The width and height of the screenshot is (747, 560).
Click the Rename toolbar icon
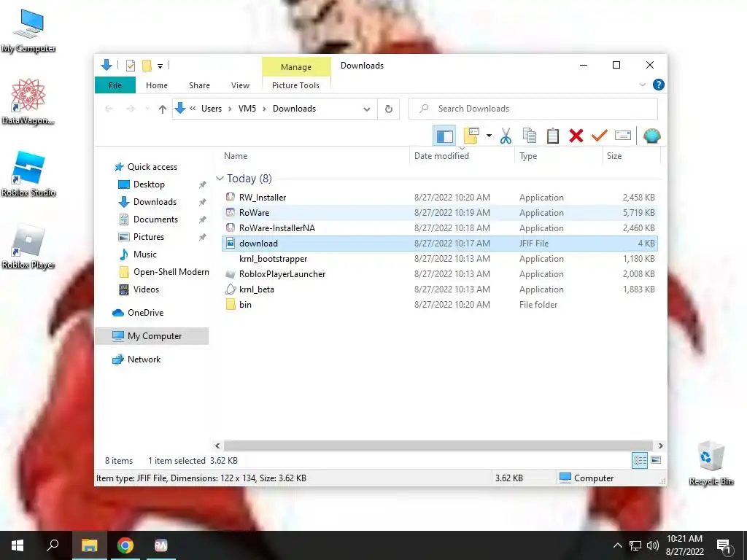coord(623,136)
